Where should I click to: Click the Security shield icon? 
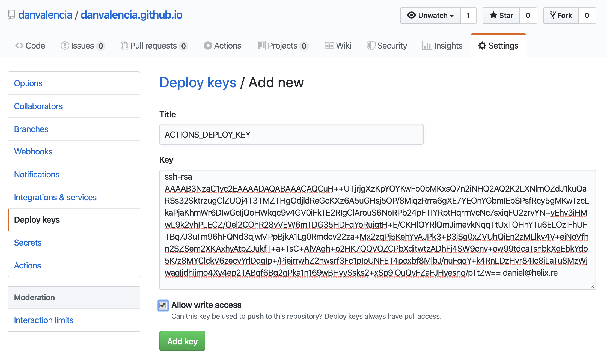tap(371, 46)
